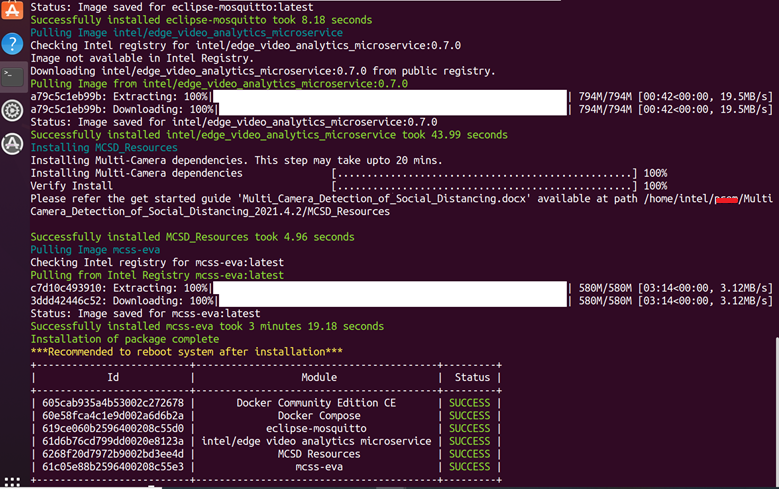779x489 pixels.
Task: Click 'Docker Community Edition CE' module cell
Action: point(316,403)
